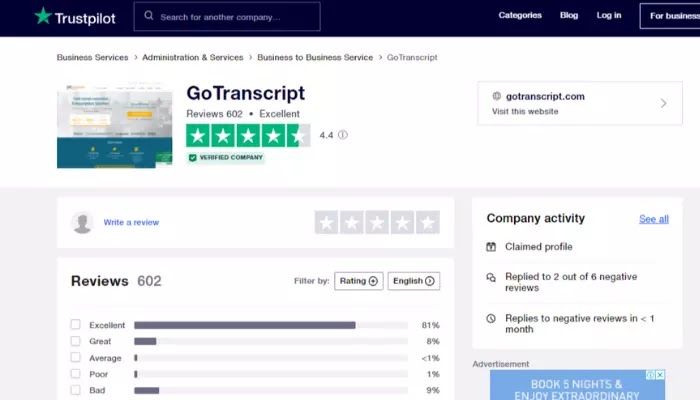Click the Claimed profile calendar icon
The width and height of the screenshot is (700, 400).
[x=491, y=246]
